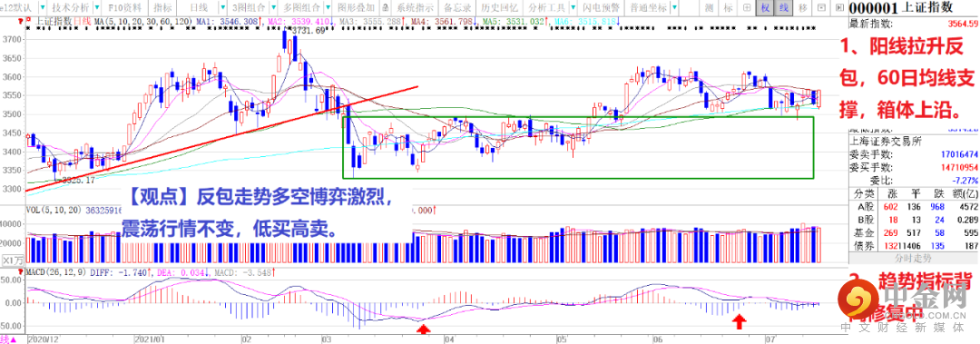Screen dimensions: 980x344
Task: Click the 2021/01 date axis label
Action: (x=149, y=339)
